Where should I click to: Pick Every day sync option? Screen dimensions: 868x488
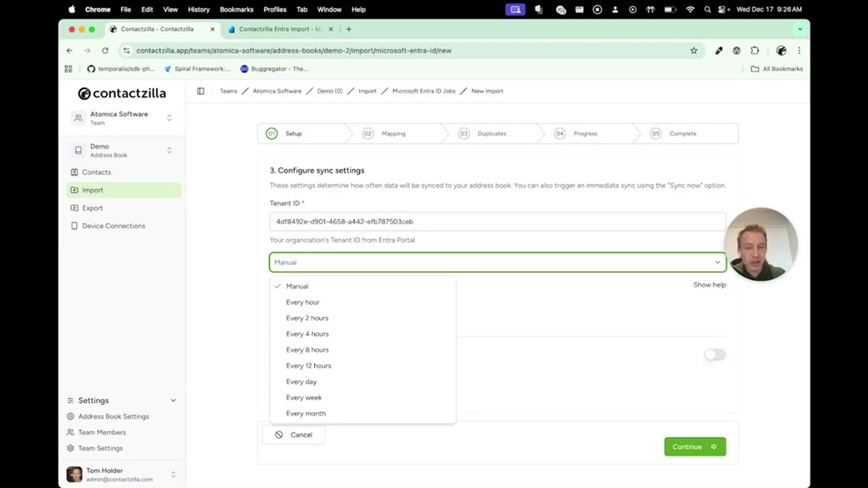363,382
